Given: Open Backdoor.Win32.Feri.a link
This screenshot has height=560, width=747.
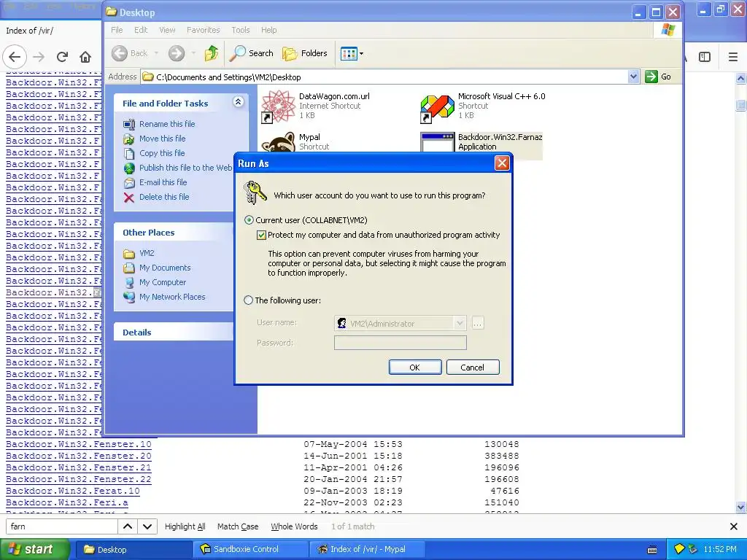Looking at the screenshot, I should [67, 502].
